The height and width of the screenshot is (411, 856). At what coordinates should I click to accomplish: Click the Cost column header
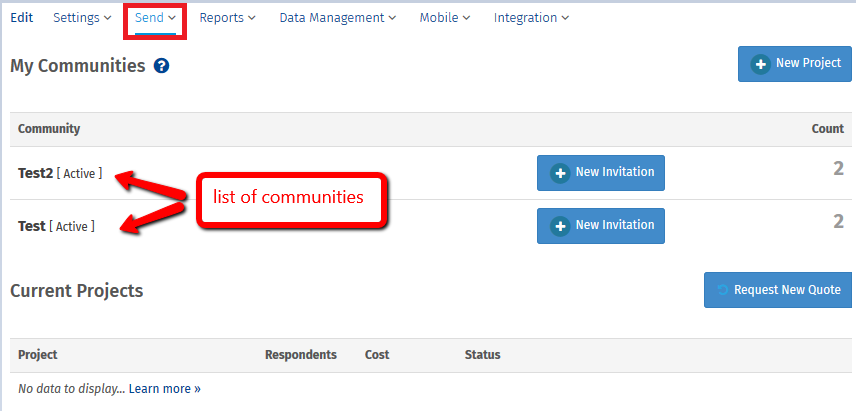coord(377,355)
